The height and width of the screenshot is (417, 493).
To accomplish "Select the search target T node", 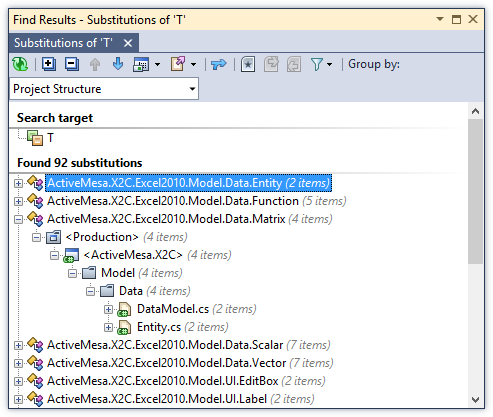I will [x=50, y=137].
